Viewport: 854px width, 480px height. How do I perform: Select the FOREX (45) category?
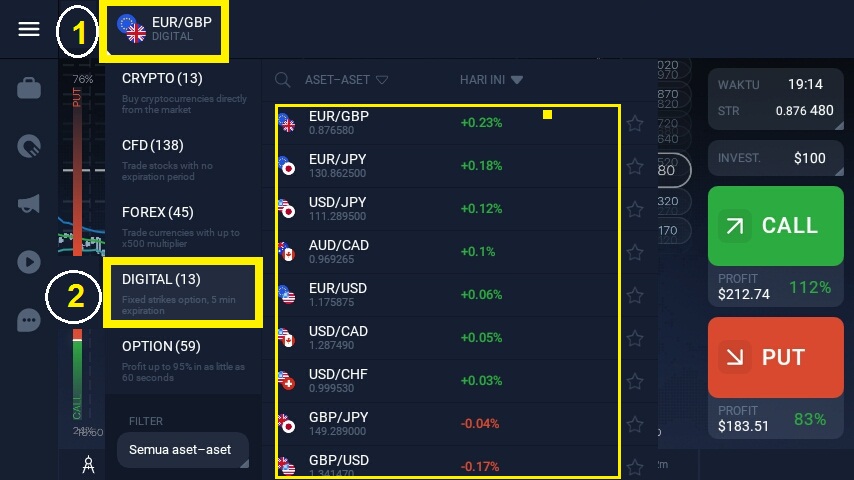(x=183, y=226)
